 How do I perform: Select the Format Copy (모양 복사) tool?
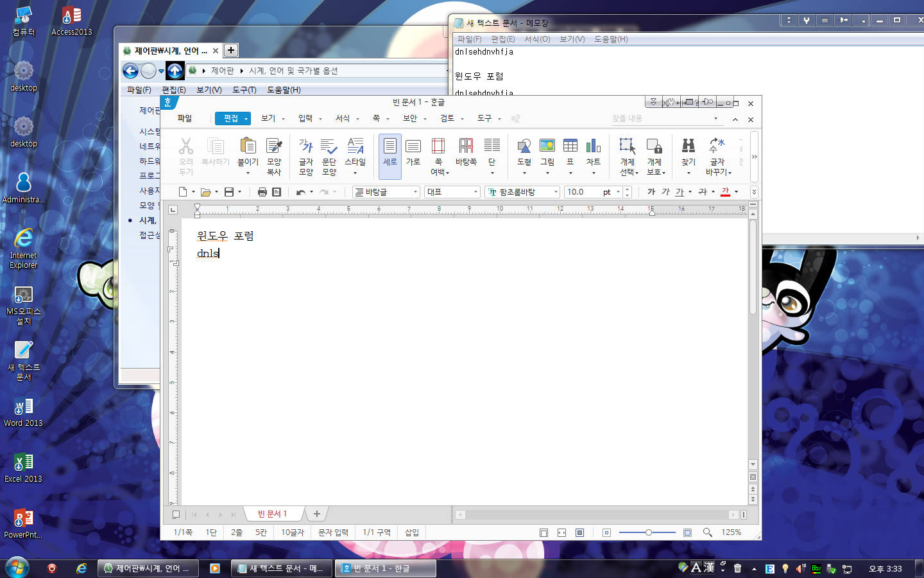274,156
